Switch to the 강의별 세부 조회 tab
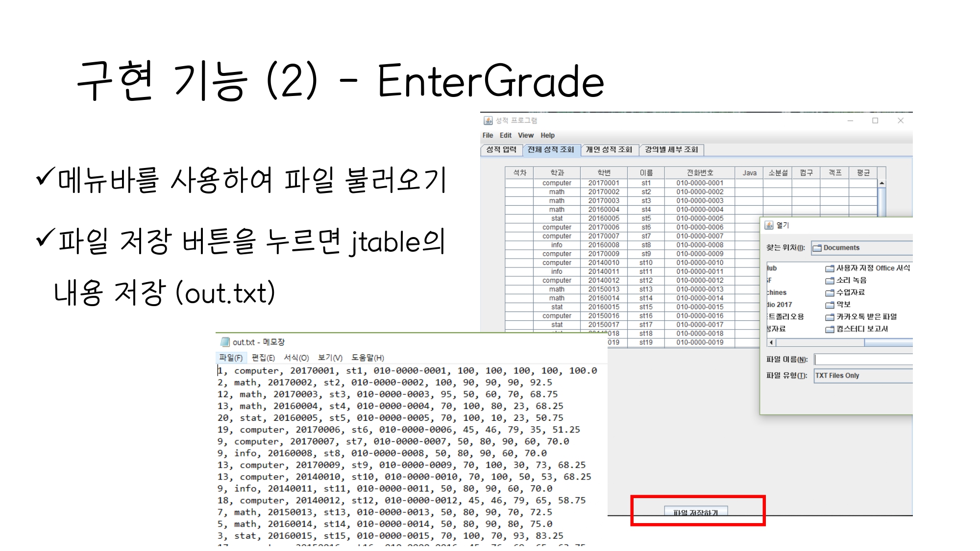This screenshot has height=551, width=980. [671, 150]
